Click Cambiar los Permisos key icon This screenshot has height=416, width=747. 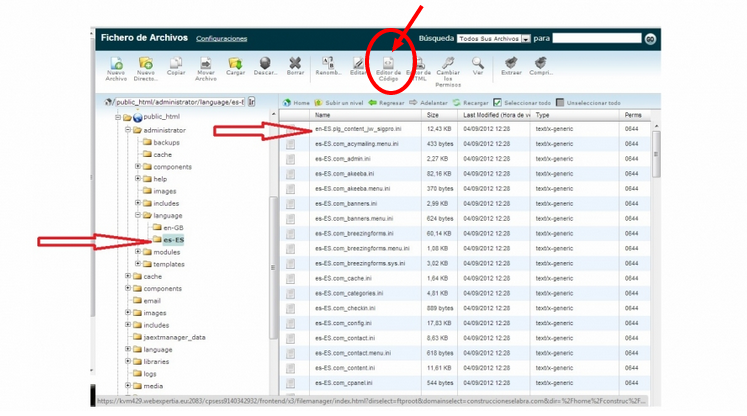[448, 63]
